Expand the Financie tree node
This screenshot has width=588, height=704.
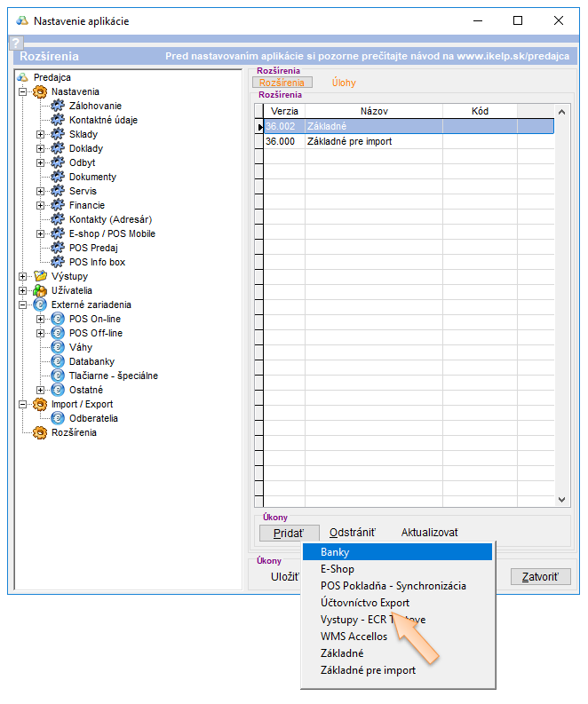point(41,205)
